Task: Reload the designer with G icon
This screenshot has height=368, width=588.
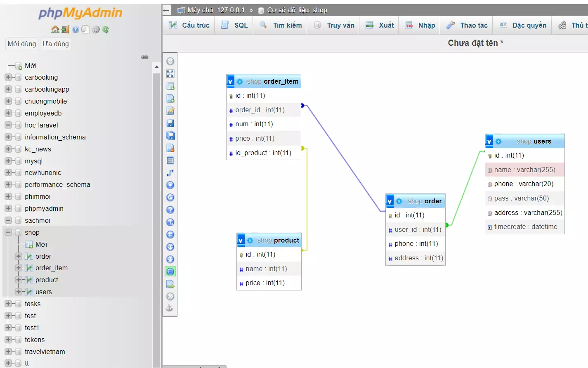Action: tap(170, 198)
